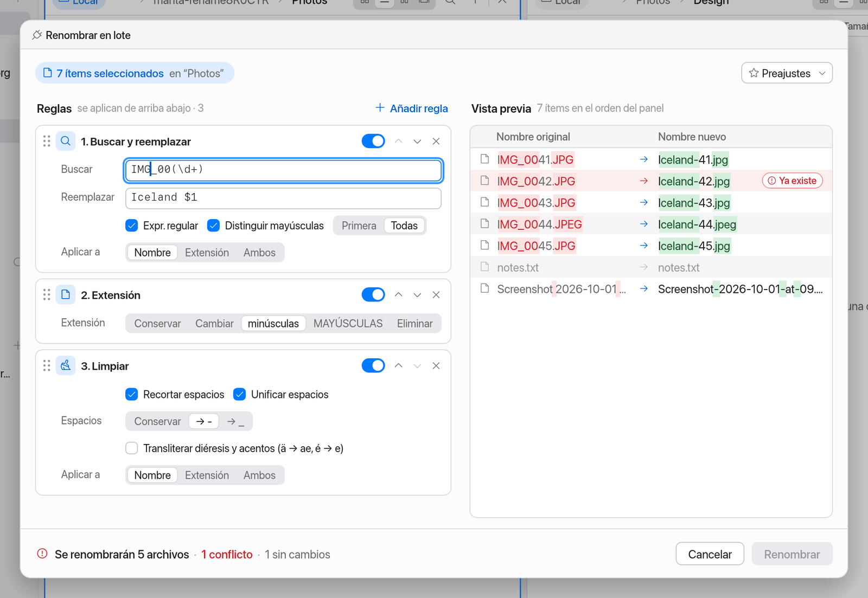868x598 pixels.
Task: Click drag handle of Buscar y reemplazar rule
Action: [x=47, y=142]
